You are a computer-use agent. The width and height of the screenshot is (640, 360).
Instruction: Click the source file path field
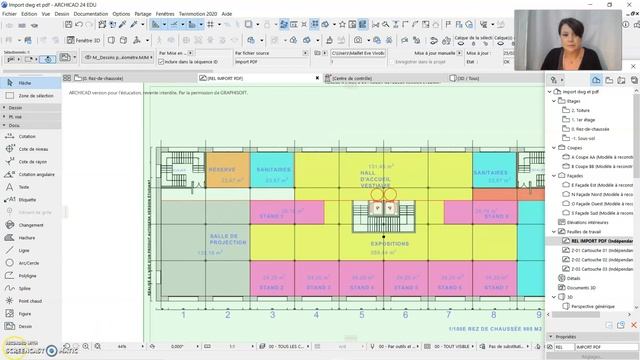[x=358, y=53]
